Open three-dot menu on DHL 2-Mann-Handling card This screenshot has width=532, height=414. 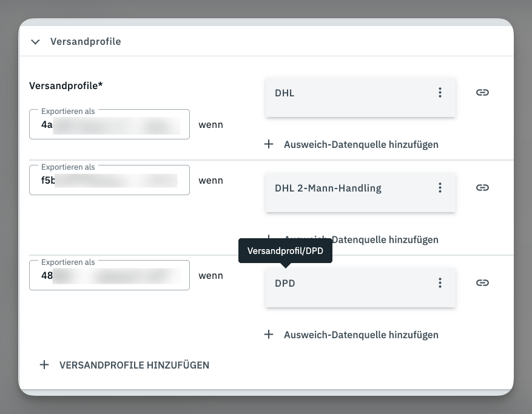440,187
